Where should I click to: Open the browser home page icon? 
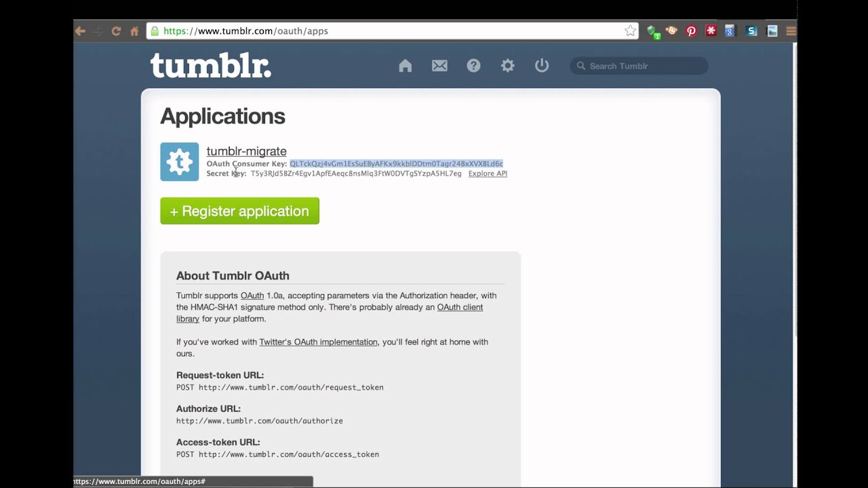pos(134,31)
